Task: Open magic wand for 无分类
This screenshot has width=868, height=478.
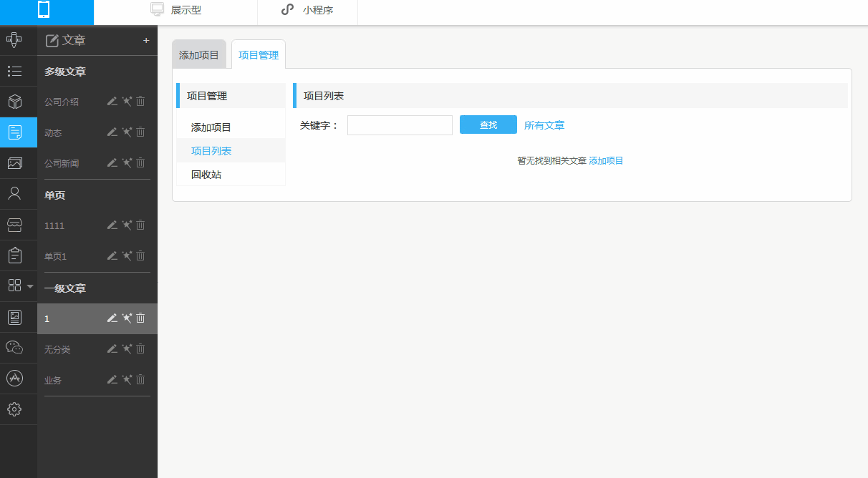Action: tap(127, 349)
